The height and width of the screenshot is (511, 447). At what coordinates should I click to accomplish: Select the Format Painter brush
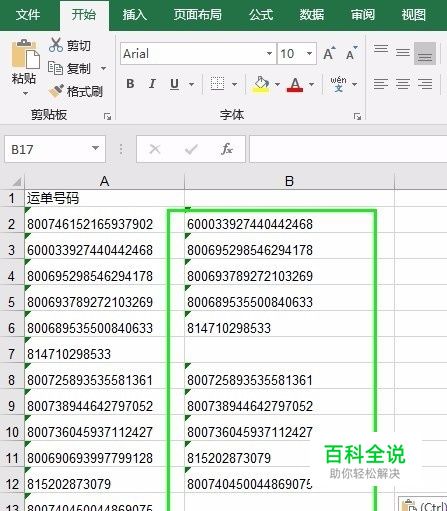[x=56, y=91]
